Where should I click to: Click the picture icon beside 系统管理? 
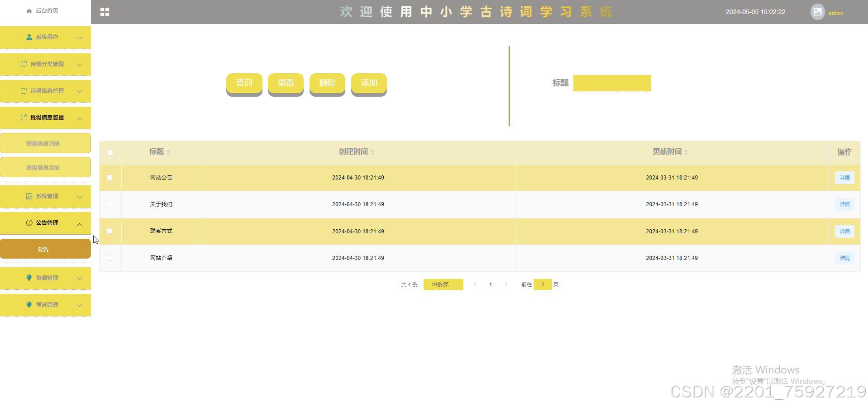pos(29,196)
